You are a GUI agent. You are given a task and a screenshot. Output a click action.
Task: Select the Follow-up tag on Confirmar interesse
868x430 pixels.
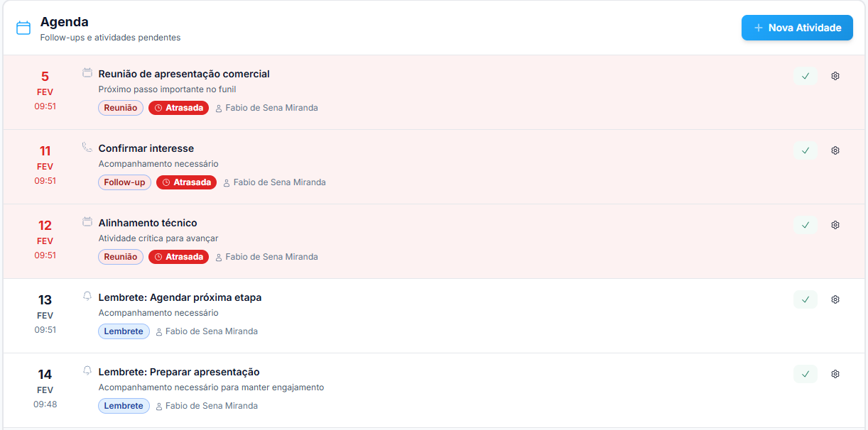coord(124,182)
